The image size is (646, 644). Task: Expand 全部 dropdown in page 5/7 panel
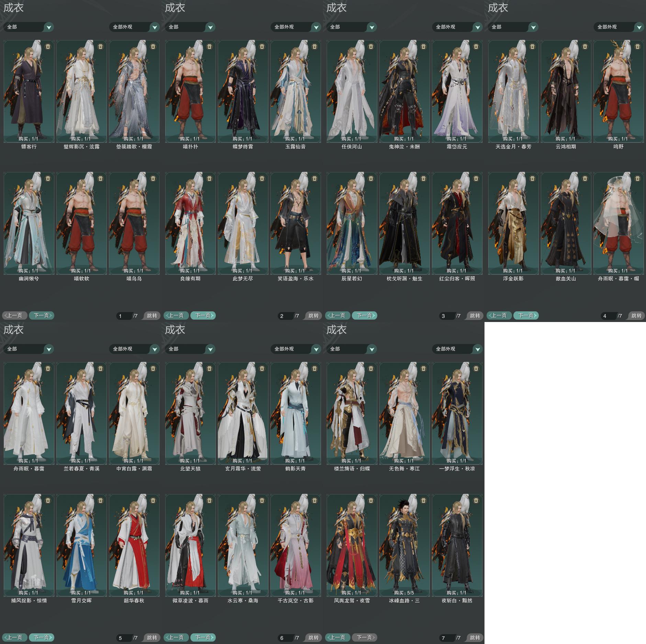29,349
